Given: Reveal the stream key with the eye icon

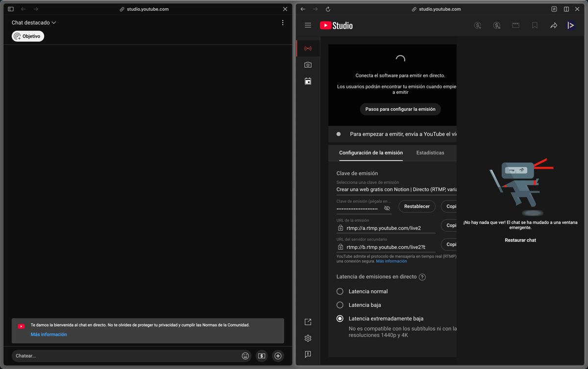Looking at the screenshot, I should click(x=387, y=208).
